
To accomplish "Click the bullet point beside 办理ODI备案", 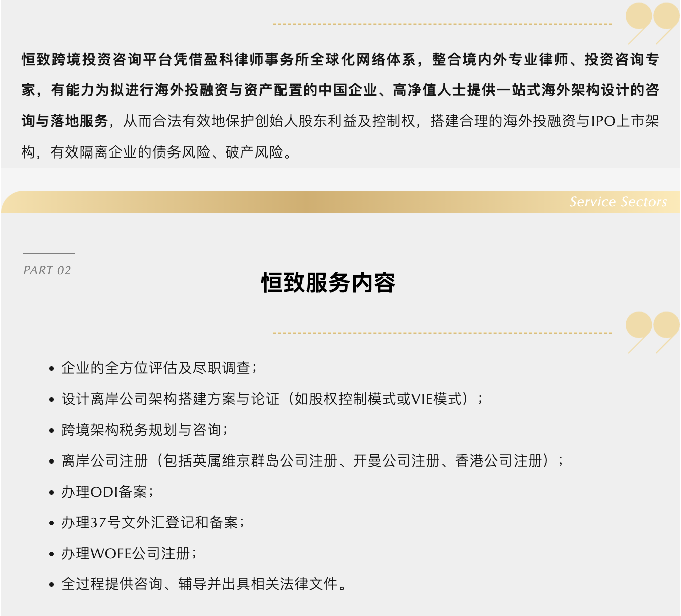I will [52, 492].
